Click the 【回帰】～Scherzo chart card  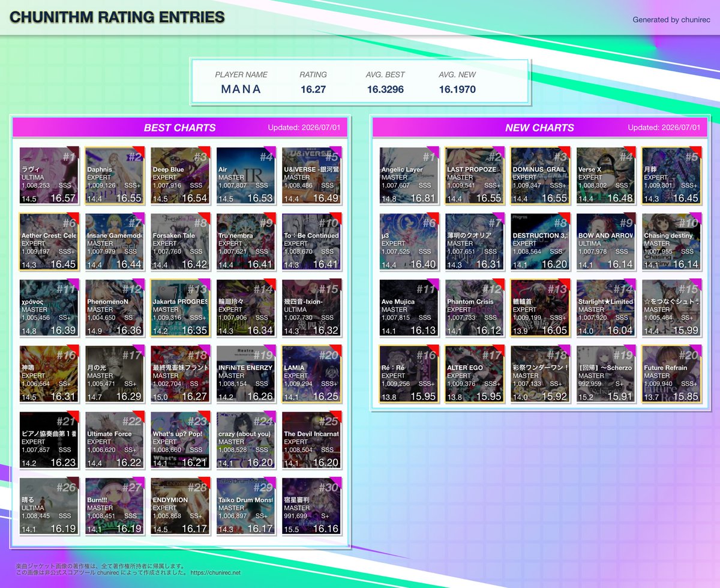tap(606, 373)
